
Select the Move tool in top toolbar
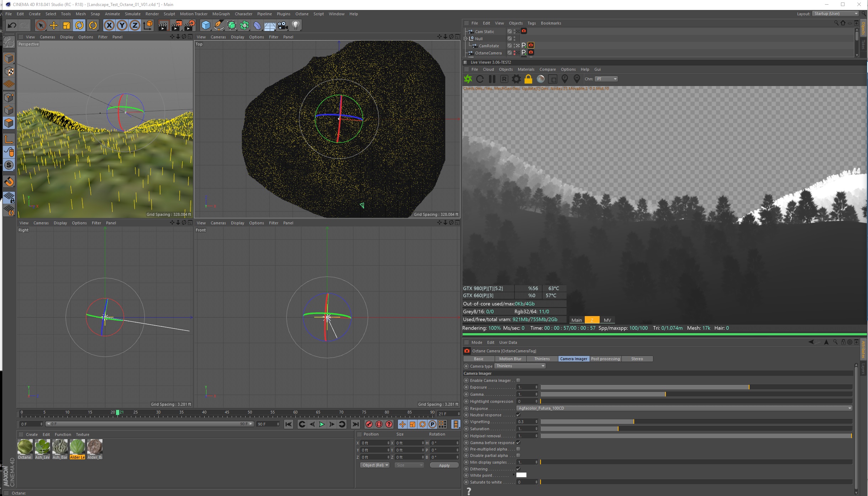click(x=53, y=25)
